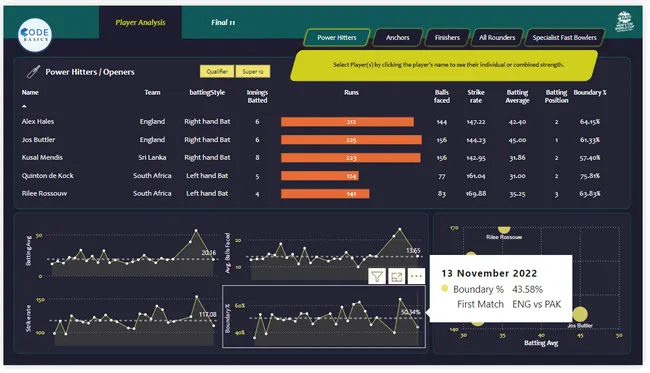Open the Player Analysis tab

[140, 22]
